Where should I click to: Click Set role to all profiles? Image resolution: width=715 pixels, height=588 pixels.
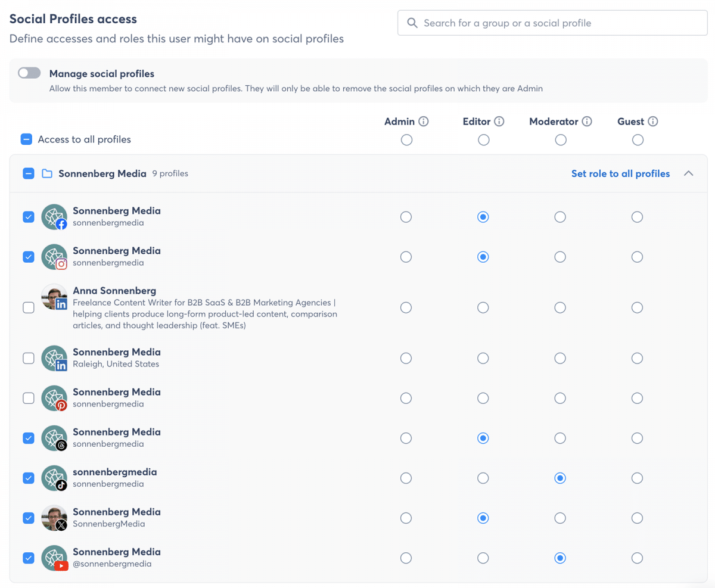pos(620,174)
